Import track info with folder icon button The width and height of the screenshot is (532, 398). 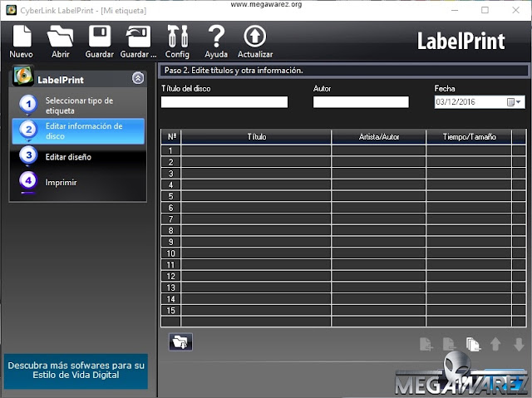point(180,341)
